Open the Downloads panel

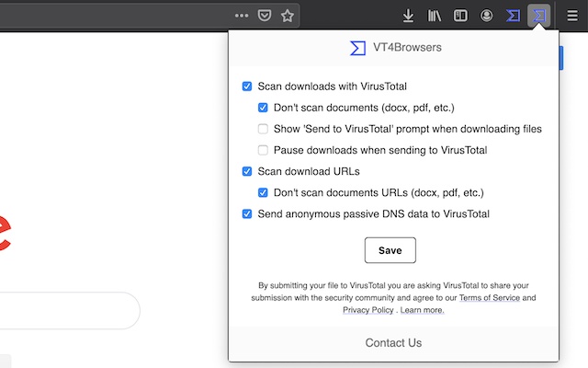click(409, 16)
